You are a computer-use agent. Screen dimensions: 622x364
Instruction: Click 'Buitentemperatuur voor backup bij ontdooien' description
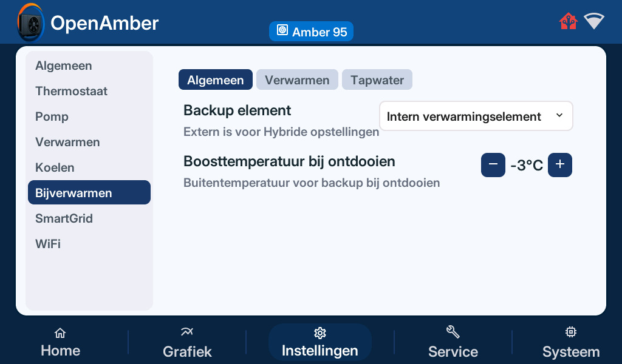[x=312, y=183]
